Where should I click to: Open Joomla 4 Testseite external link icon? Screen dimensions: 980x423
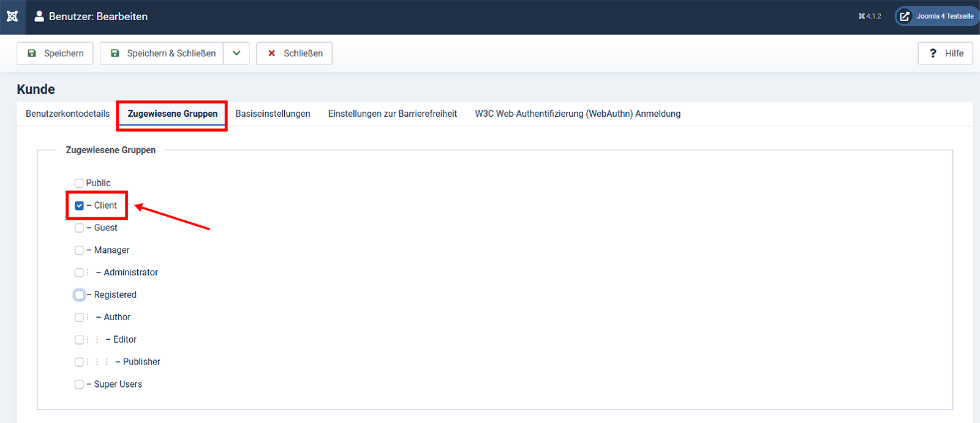pos(905,17)
